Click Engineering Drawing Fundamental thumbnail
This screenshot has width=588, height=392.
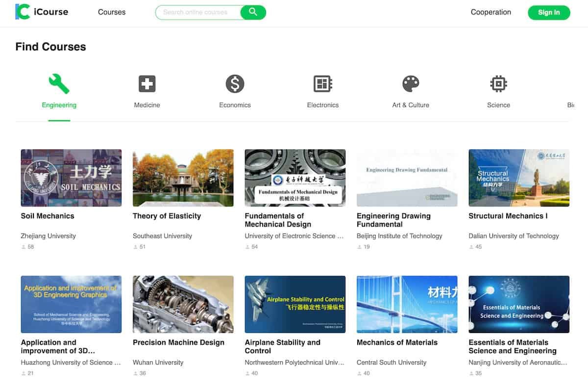pos(407,178)
